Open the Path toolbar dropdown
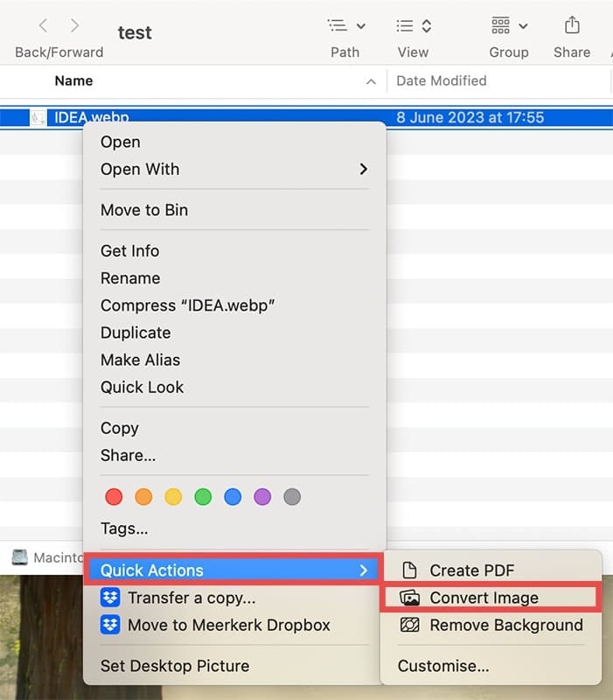The width and height of the screenshot is (613, 700). pos(346,26)
